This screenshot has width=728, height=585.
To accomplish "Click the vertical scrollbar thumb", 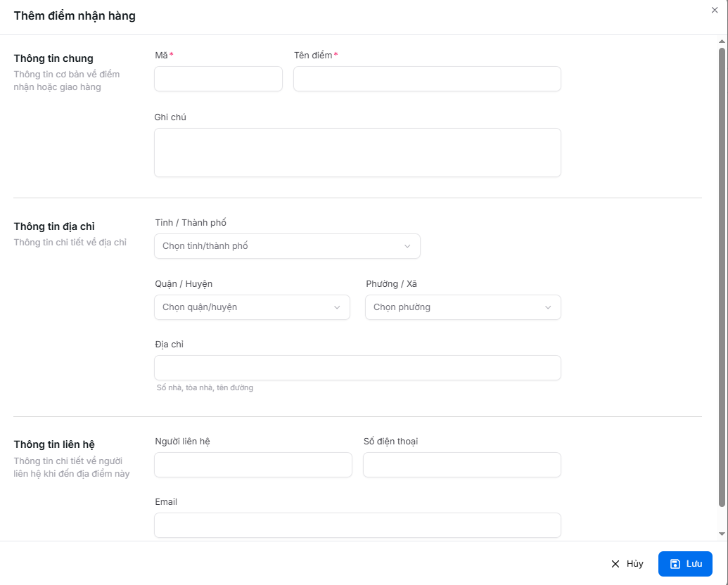I will 722,274.
